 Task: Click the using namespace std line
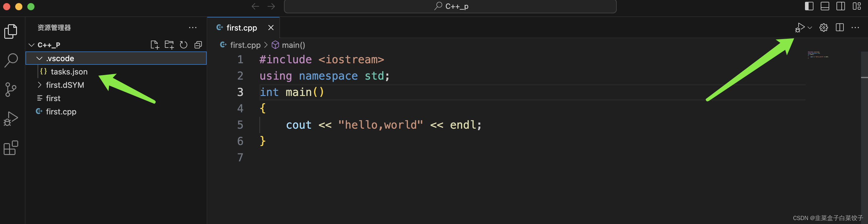tap(325, 76)
